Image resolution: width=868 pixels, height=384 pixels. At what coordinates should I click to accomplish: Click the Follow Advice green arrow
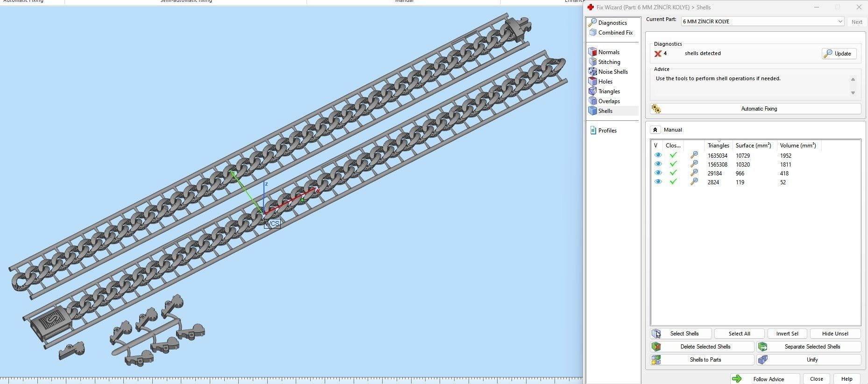737,379
